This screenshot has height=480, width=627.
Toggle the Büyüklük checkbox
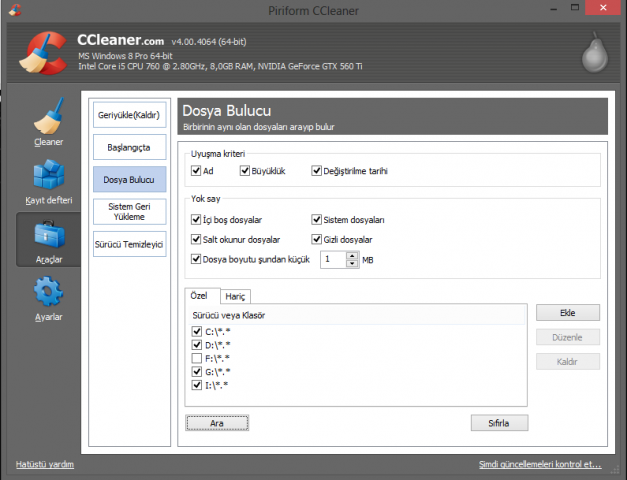click(x=245, y=171)
